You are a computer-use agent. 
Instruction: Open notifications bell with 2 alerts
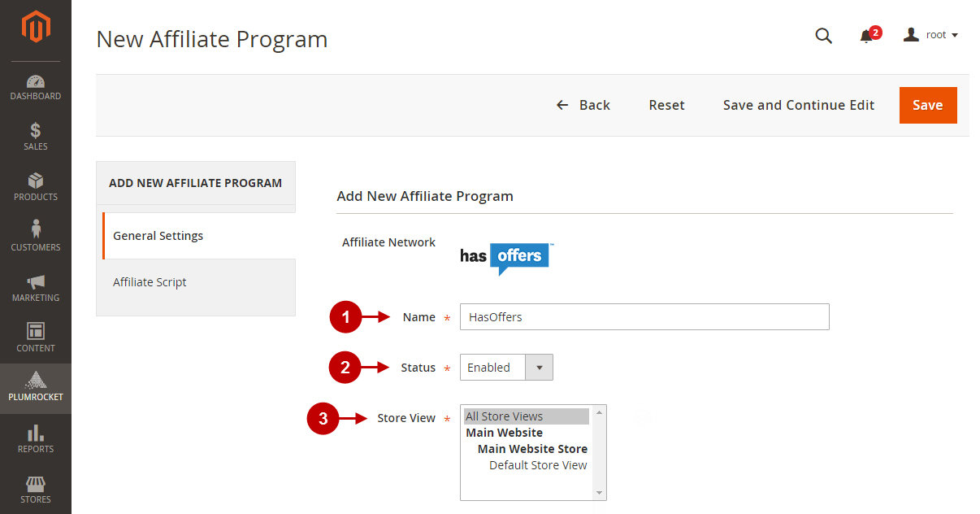[x=869, y=35]
